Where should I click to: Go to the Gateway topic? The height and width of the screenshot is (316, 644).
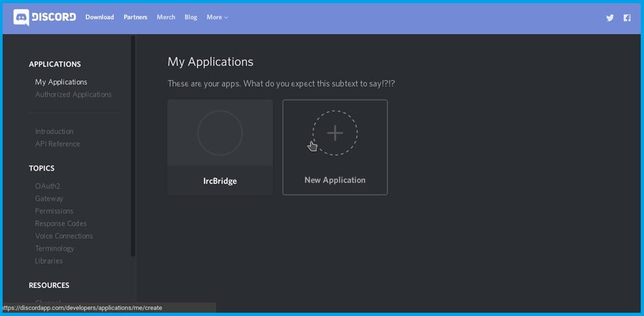49,198
